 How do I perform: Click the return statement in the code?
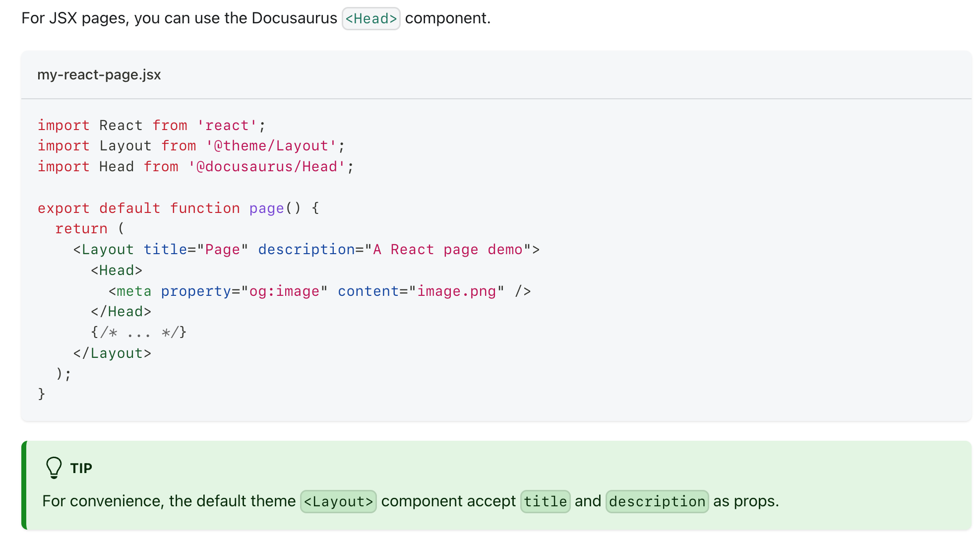point(81,228)
